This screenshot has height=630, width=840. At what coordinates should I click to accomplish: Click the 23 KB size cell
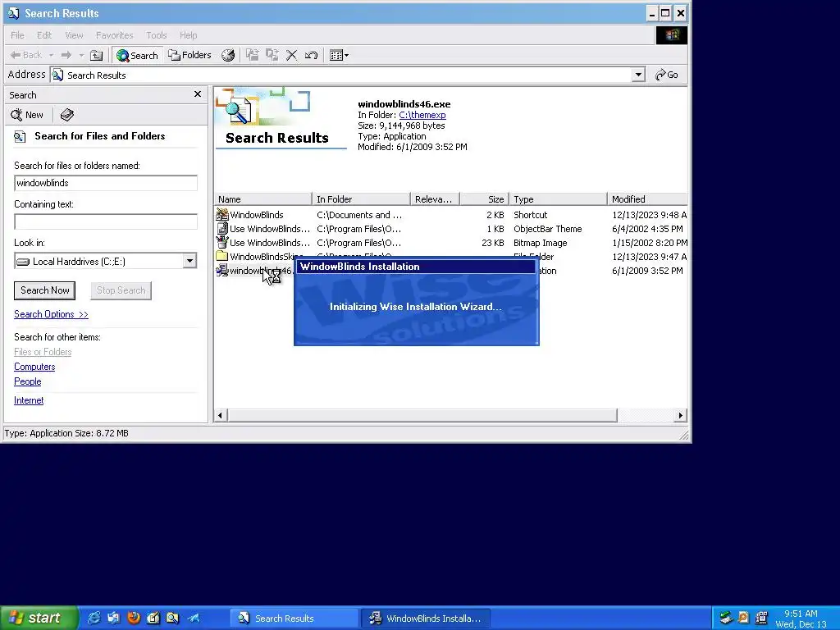click(x=493, y=243)
